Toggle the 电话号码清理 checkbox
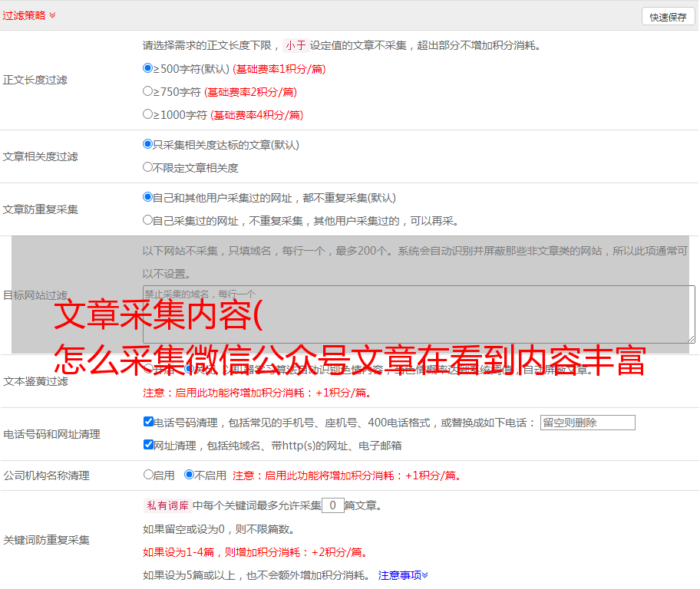This screenshot has width=700, height=589. pos(148,422)
